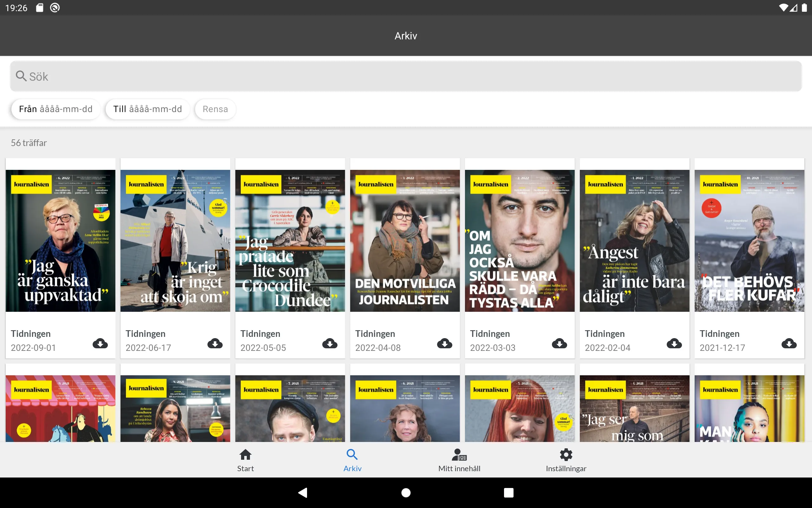Open the Inställningar tab
Viewport: 812px width, 508px height.
(566, 460)
